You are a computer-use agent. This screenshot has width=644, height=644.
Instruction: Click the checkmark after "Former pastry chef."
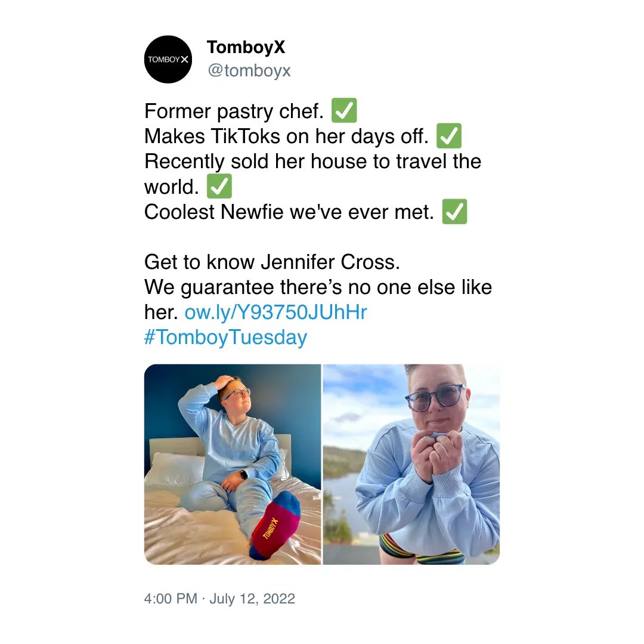[x=344, y=112]
